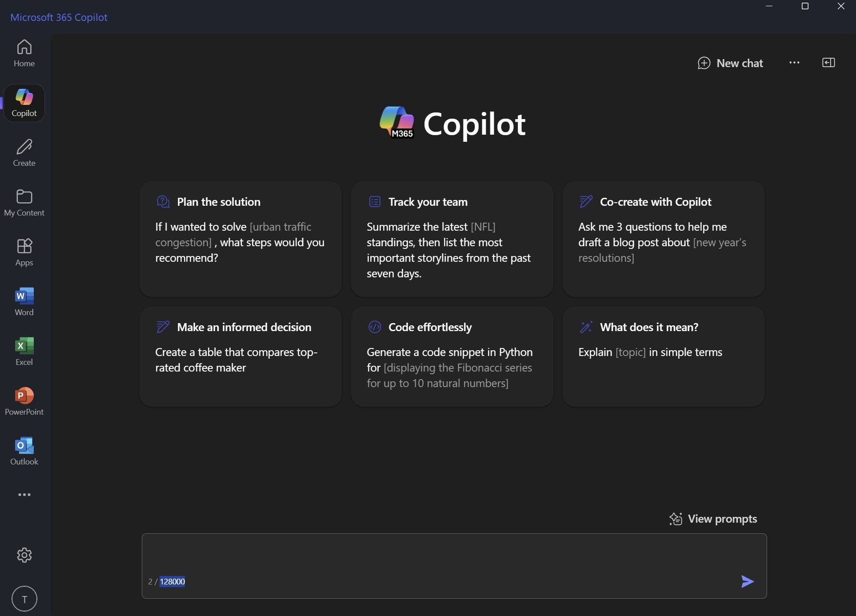Open My Content
This screenshot has height=616, width=856.
click(x=24, y=202)
